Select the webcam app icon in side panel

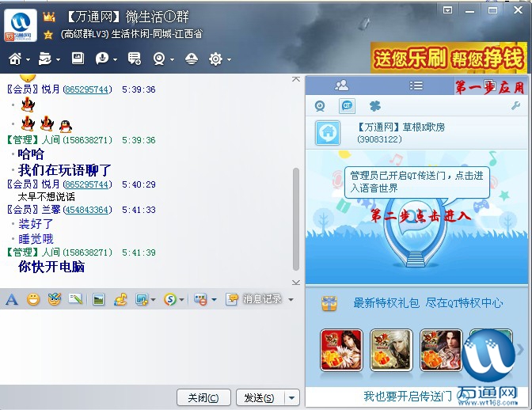pos(320,106)
